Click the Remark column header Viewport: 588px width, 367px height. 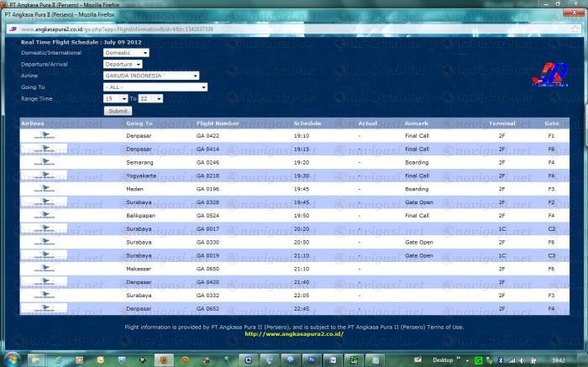pyautogui.click(x=416, y=123)
